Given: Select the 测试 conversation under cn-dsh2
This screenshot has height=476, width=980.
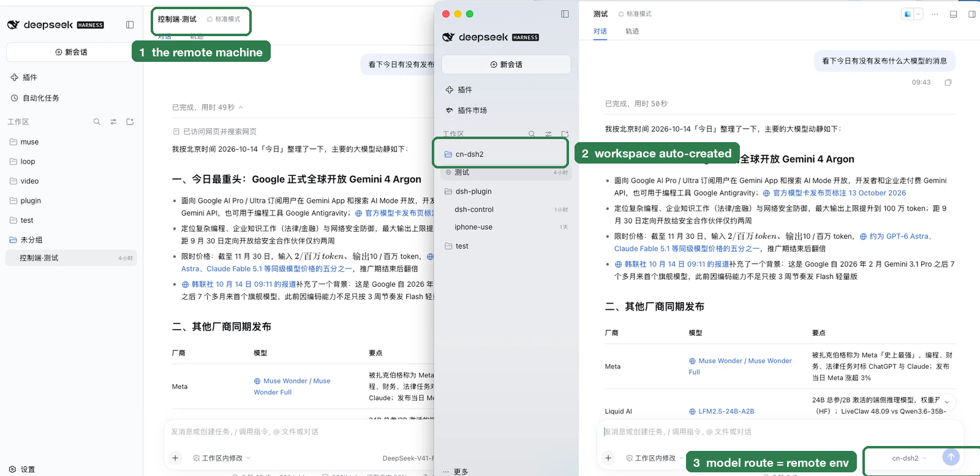Looking at the screenshot, I should pyautogui.click(x=506, y=172).
